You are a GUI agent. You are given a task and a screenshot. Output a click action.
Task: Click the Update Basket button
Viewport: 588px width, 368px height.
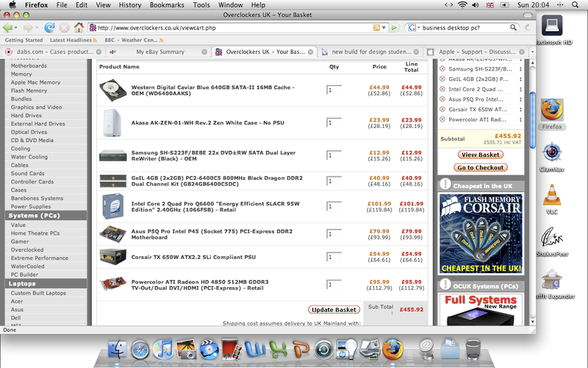click(334, 309)
